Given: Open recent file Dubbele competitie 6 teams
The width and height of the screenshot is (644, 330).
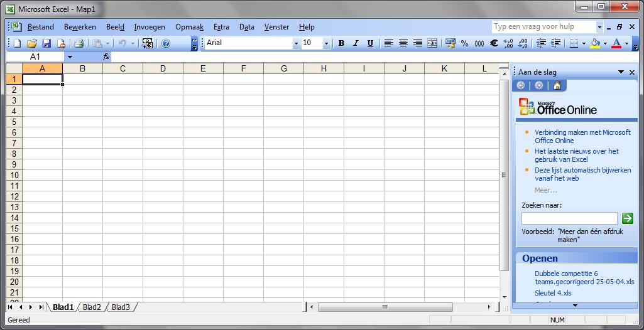Looking at the screenshot, I should point(584,277).
